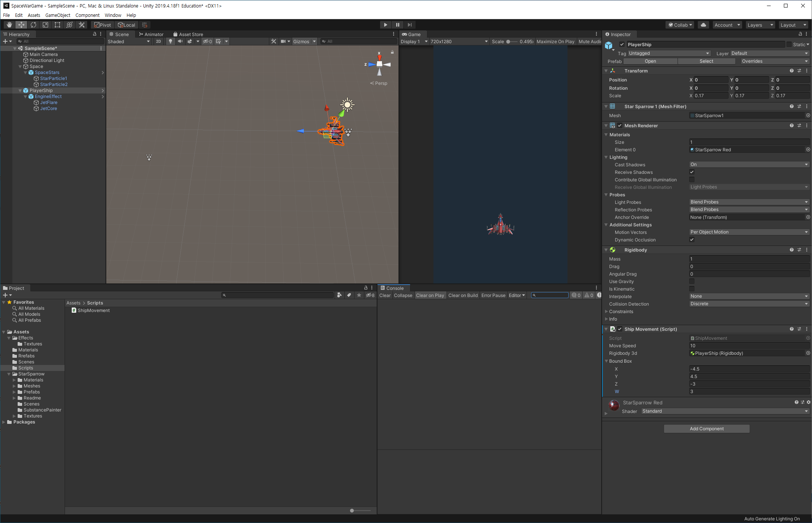
Task: Enable Use Gravity checkbox
Action: click(692, 281)
